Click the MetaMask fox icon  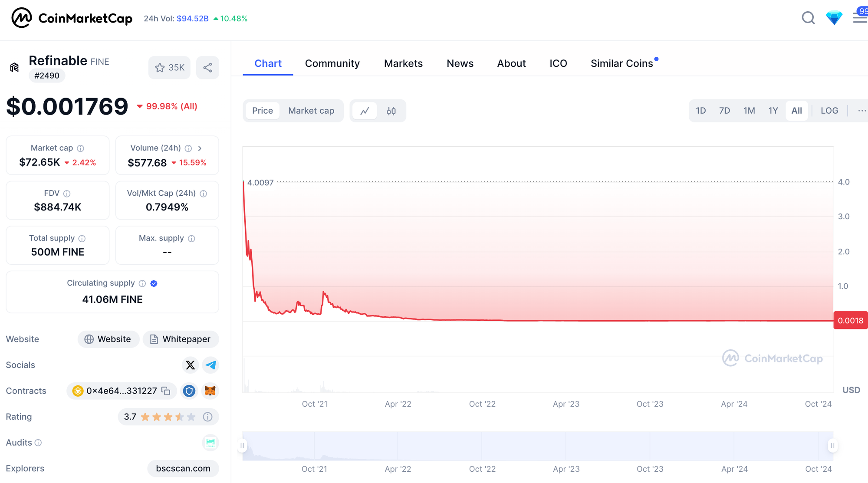coord(210,391)
